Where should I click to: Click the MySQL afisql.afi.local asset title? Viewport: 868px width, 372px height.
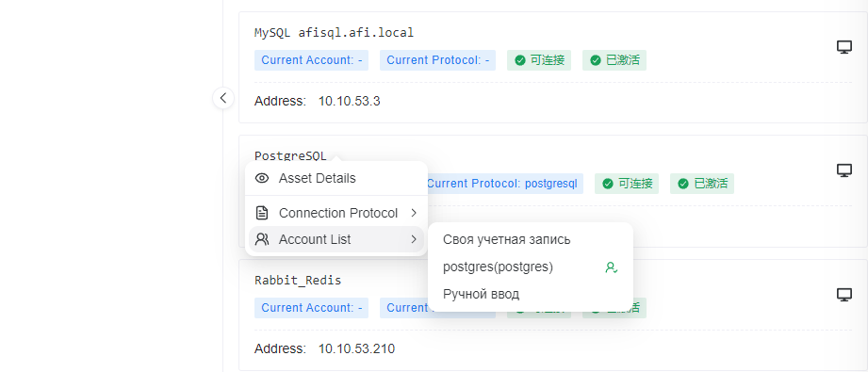coord(334,32)
